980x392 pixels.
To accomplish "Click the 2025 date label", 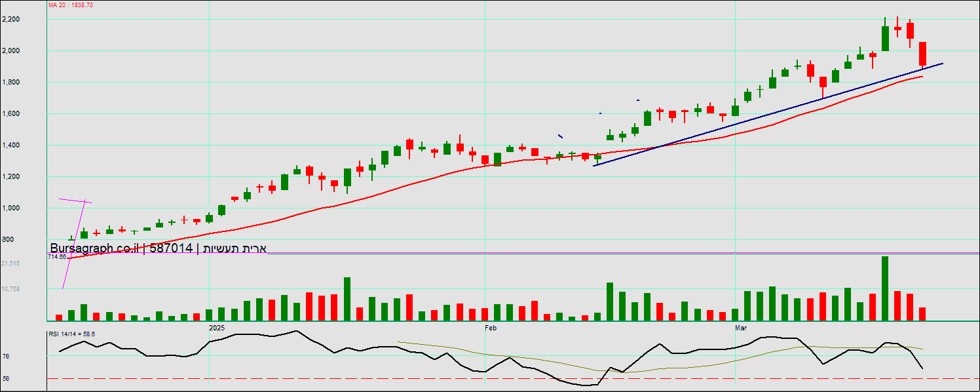I will pyautogui.click(x=217, y=326).
